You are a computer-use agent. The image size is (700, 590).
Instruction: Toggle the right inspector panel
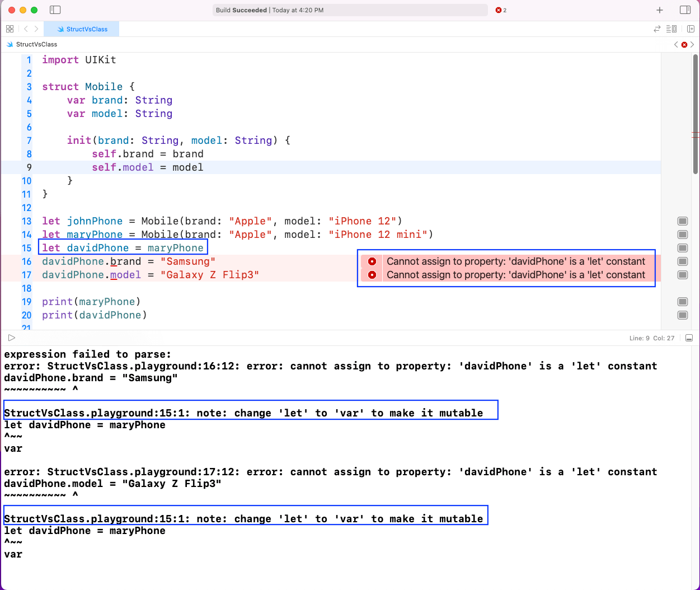[685, 10]
